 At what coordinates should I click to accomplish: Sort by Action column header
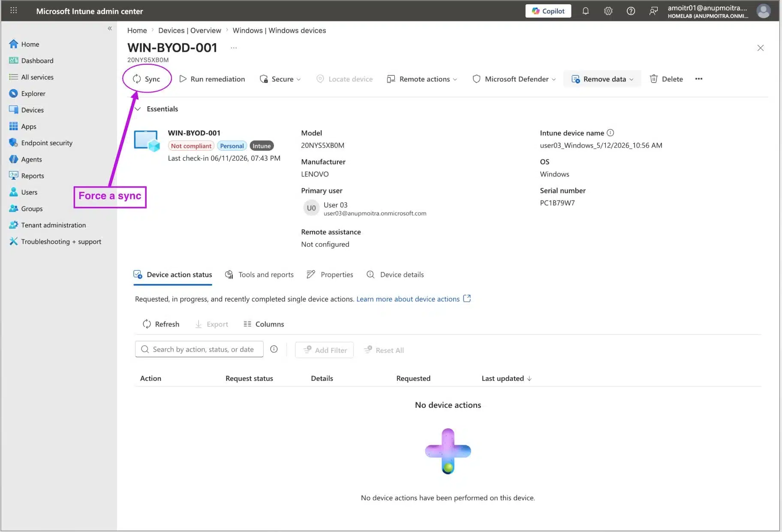click(150, 379)
